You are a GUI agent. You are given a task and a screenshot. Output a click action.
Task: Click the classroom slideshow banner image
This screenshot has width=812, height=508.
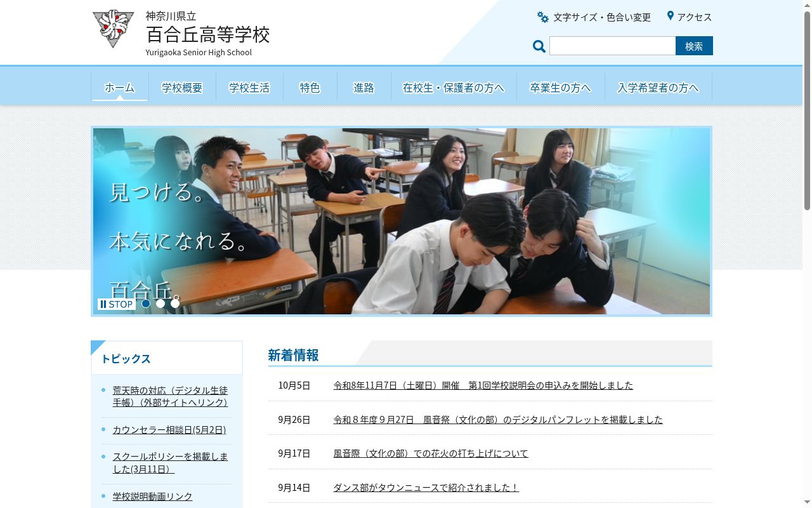402,221
